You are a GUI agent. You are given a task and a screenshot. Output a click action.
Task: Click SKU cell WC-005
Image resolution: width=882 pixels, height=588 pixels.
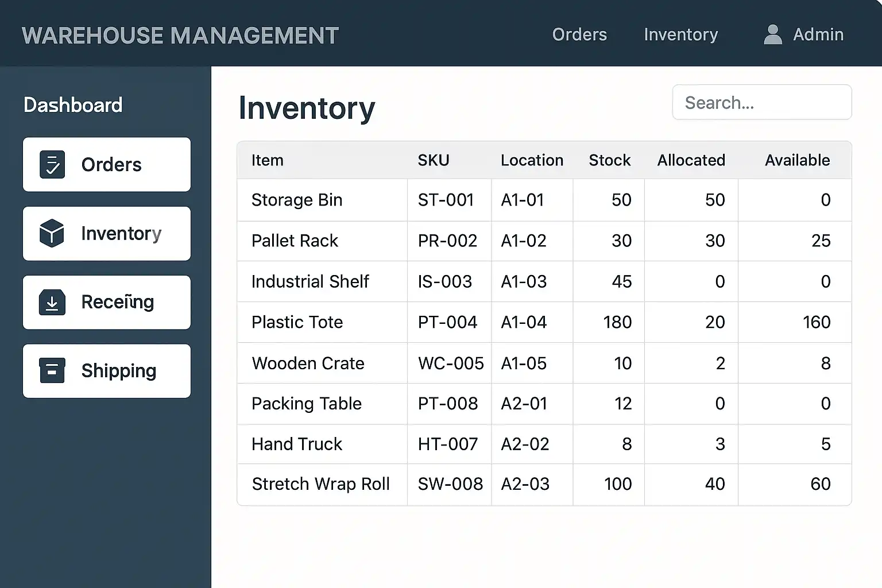[450, 363]
